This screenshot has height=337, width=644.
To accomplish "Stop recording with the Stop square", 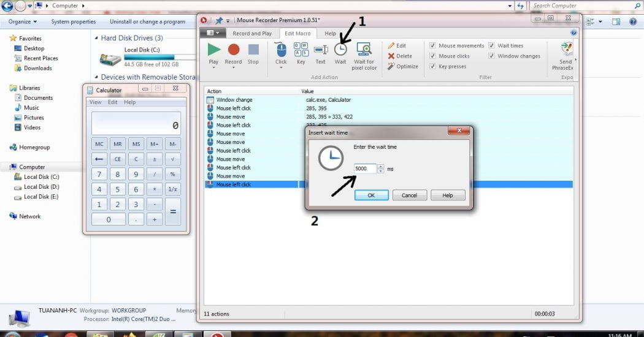I will tap(253, 50).
